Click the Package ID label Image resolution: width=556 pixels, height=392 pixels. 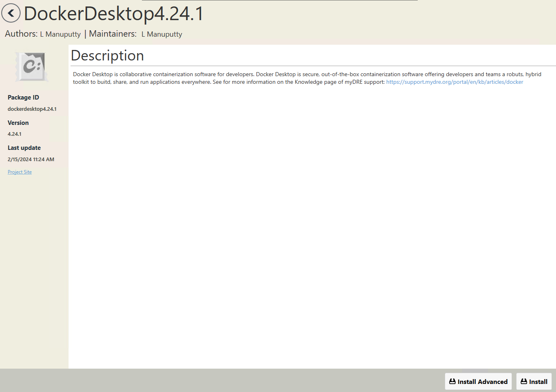click(x=23, y=97)
